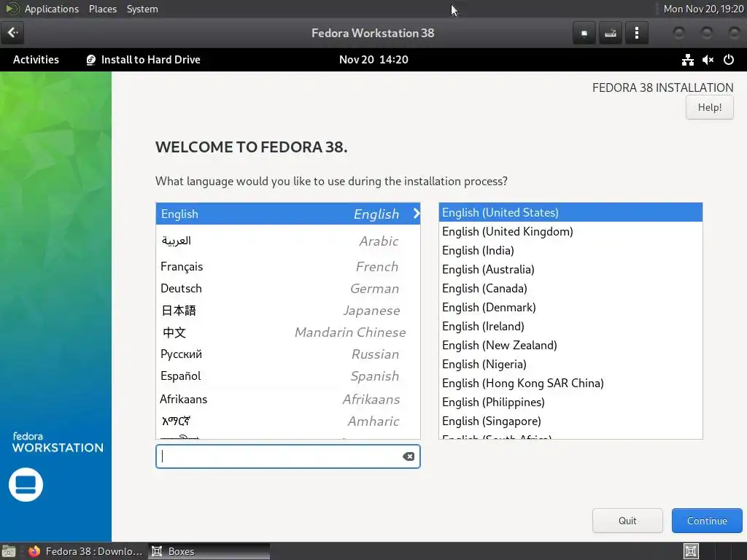Click the chevron on English row
Viewport: 747px width, 560px height.
click(417, 214)
